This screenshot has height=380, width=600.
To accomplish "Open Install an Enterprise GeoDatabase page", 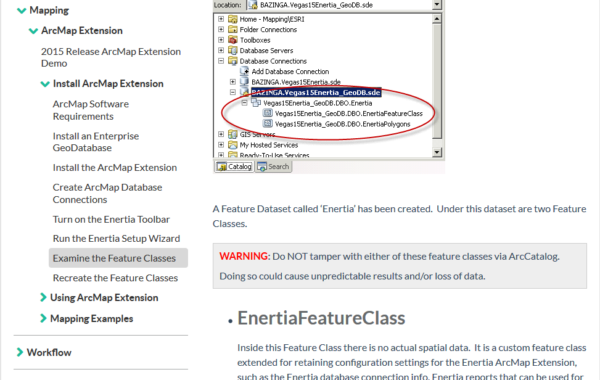I will pyautogui.click(x=96, y=142).
